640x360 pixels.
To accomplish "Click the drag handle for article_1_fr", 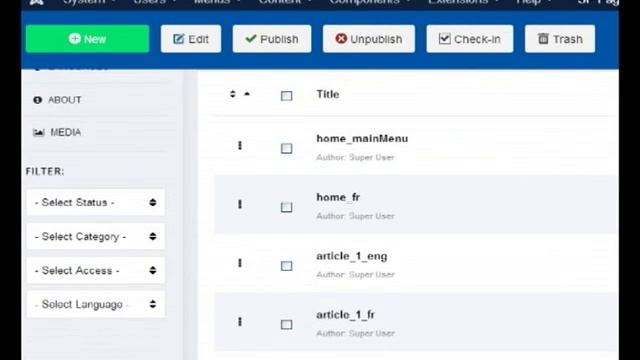I will (240, 322).
